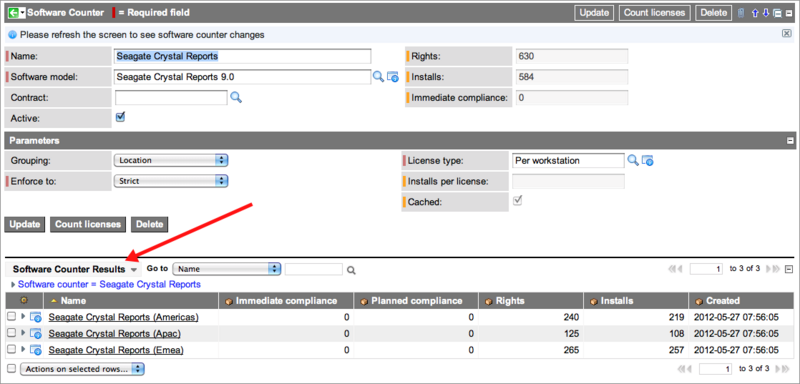
Task: Click the lower Update button
Action: 24,224
